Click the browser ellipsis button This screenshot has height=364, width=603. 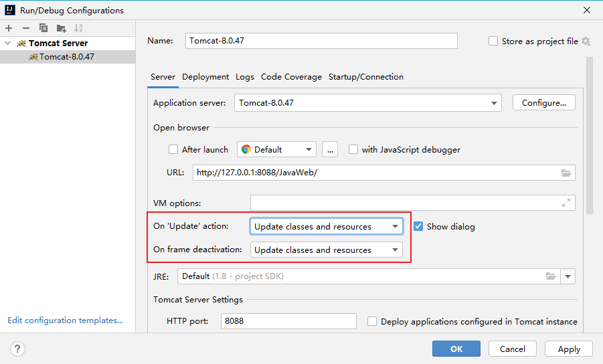[330, 149]
